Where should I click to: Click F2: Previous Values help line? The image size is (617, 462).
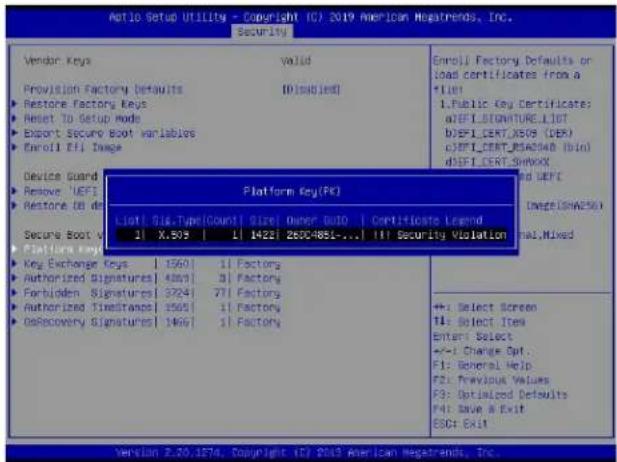pyautogui.click(x=491, y=380)
